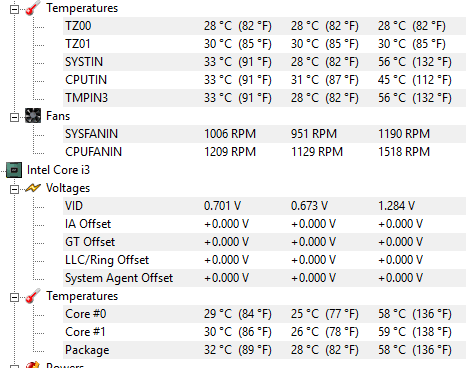466x368 pixels.
Task: Select the CPUFANIN fan row
Action: [264, 152]
